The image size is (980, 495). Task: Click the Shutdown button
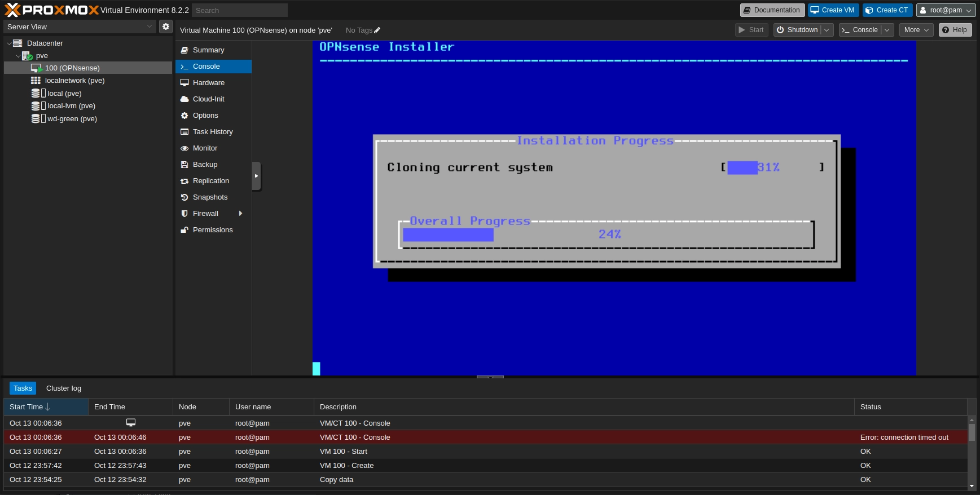[797, 30]
